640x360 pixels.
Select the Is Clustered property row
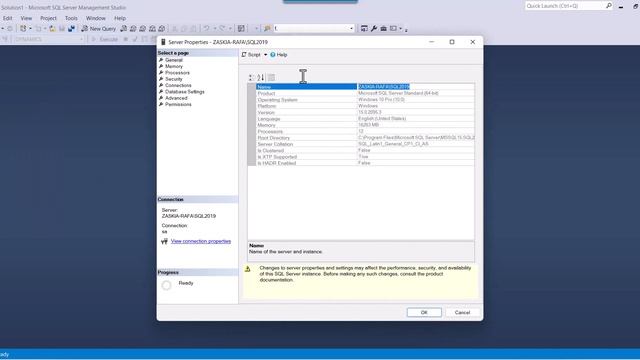point(365,151)
